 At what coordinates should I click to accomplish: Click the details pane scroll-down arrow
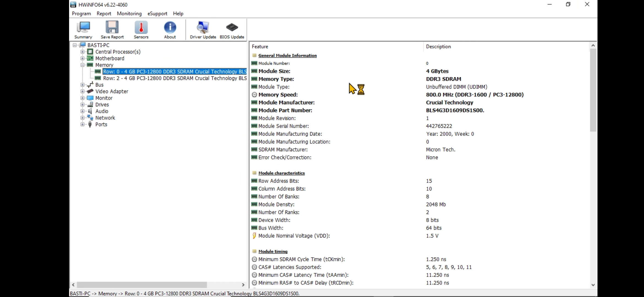pos(593,285)
